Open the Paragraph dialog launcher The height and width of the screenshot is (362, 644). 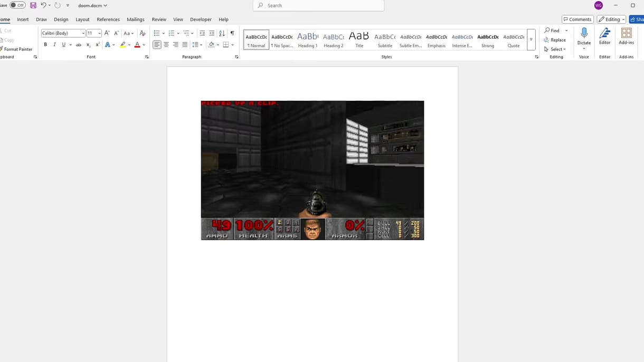coord(236,57)
